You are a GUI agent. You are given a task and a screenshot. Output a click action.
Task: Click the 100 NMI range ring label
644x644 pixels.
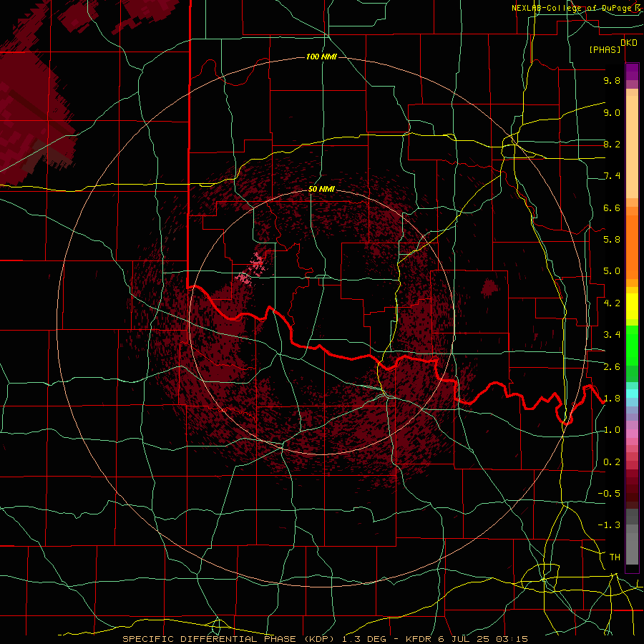(x=321, y=57)
